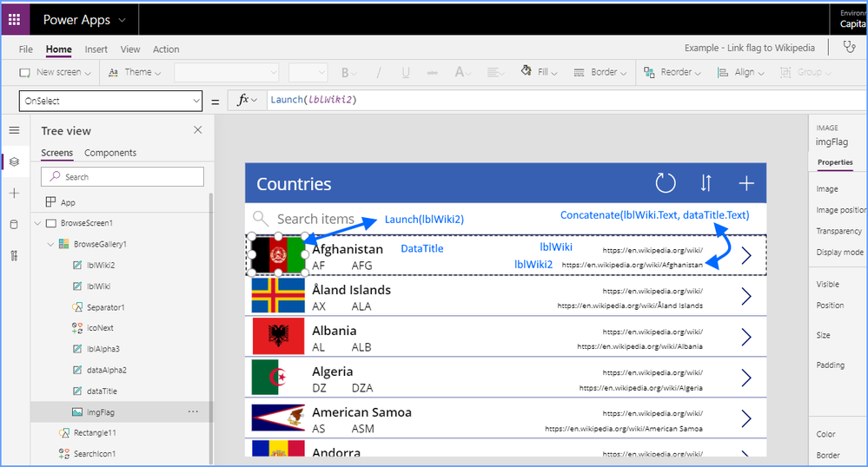The width and height of the screenshot is (868, 467).
Task: Click the hamburger menu in left rail
Action: pyautogui.click(x=15, y=130)
